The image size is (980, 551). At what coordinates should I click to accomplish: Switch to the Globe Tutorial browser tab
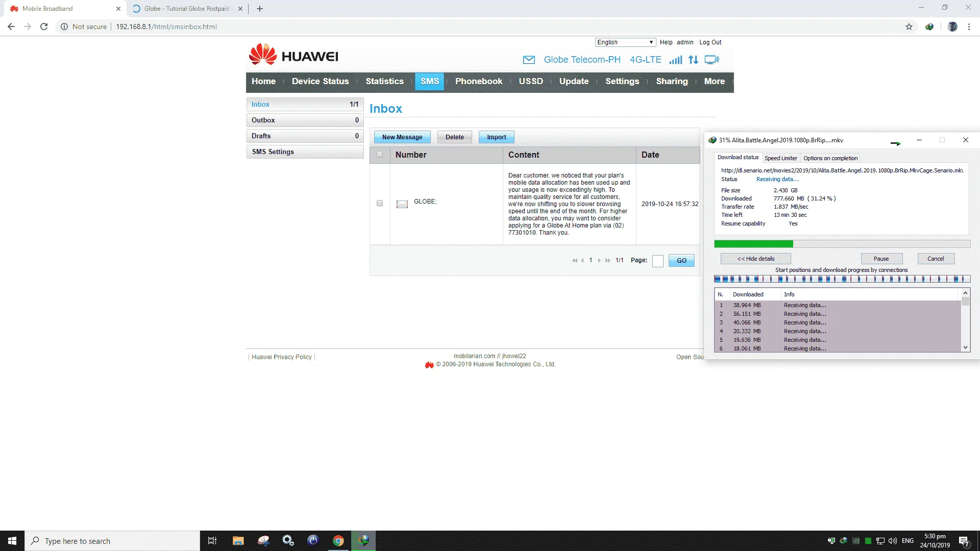(x=186, y=9)
